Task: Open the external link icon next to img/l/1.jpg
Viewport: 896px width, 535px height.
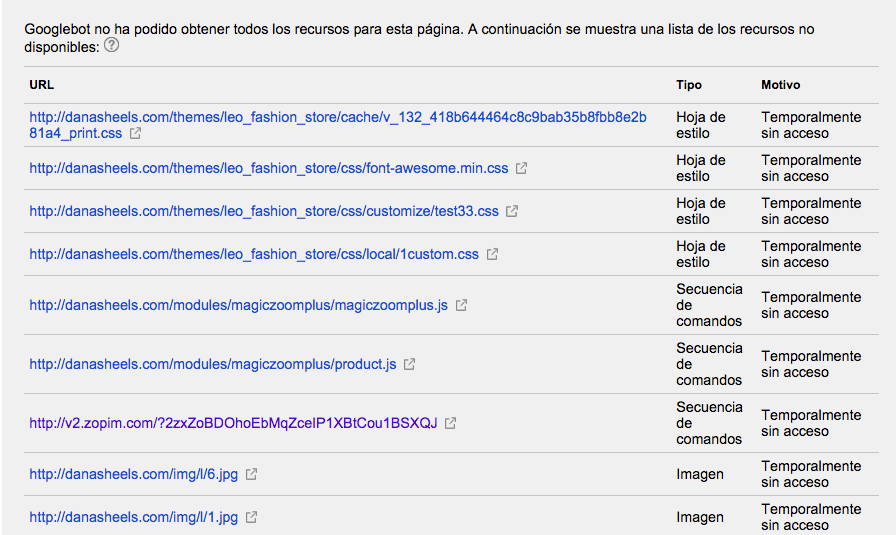Action: point(251,517)
